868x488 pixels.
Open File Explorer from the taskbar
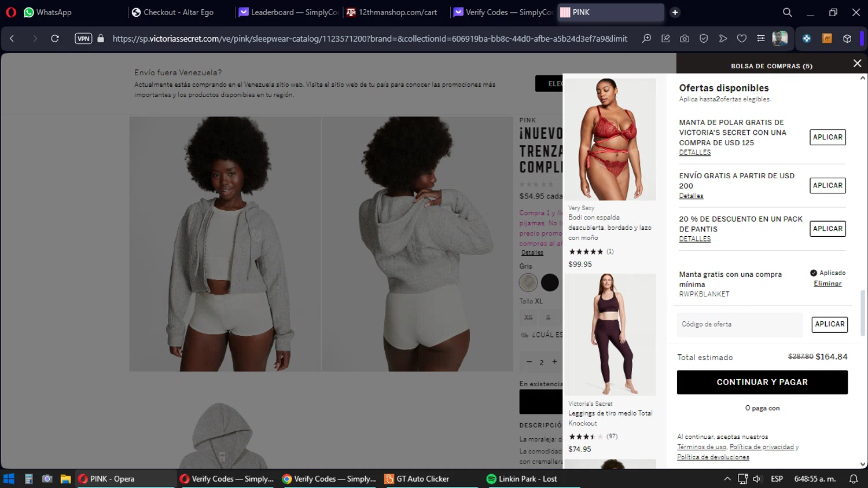point(66,479)
